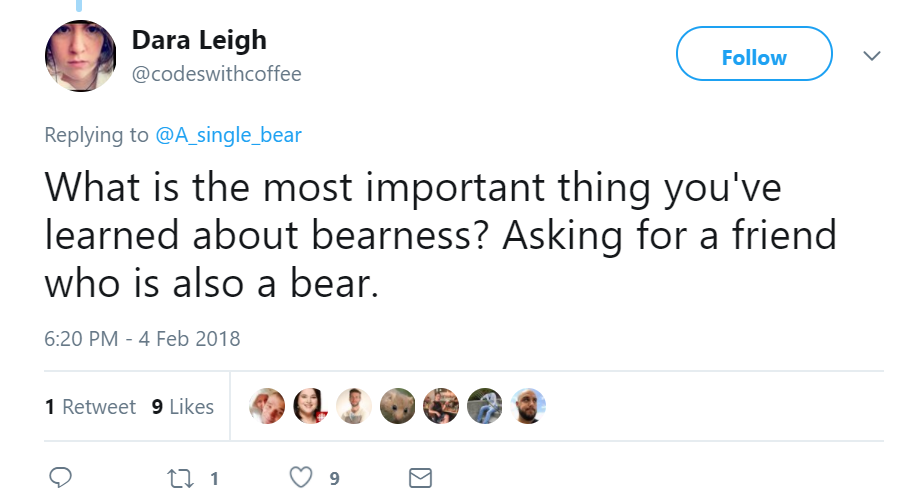
Task: Open the 6:20 PM - 4 Feb 2018 timestamp
Action: coord(142,338)
